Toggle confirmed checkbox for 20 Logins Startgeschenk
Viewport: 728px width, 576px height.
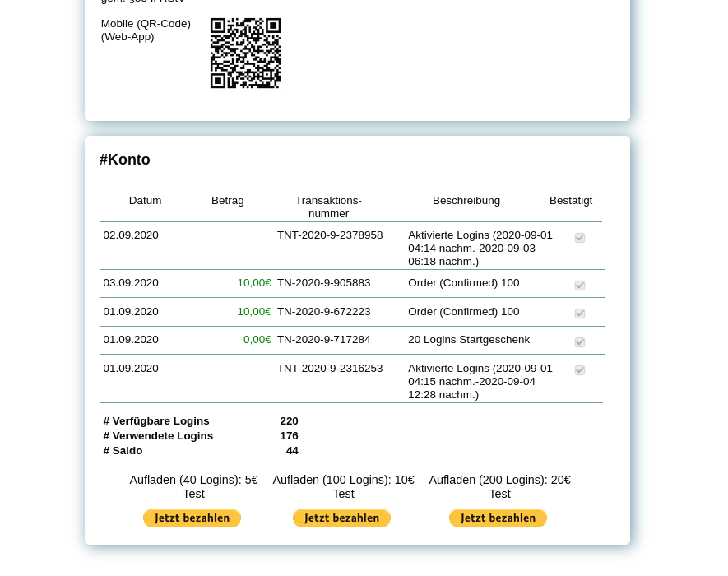[x=580, y=341]
